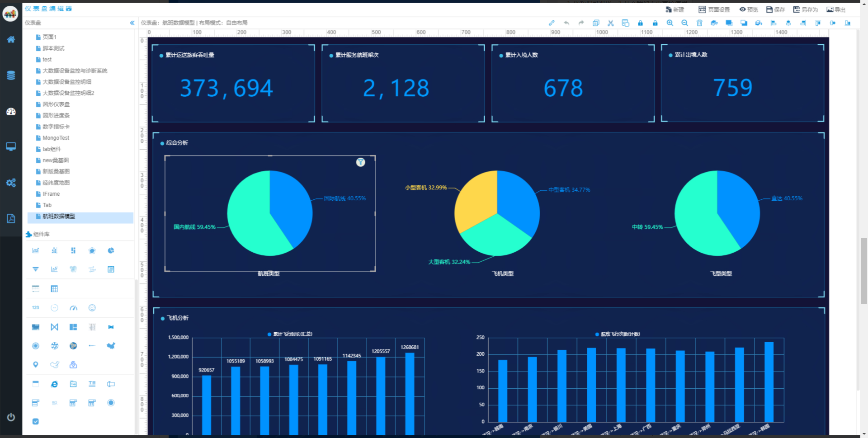Delete the selected component with trash icon
Viewport: 868px width, 438px height.
coord(699,23)
